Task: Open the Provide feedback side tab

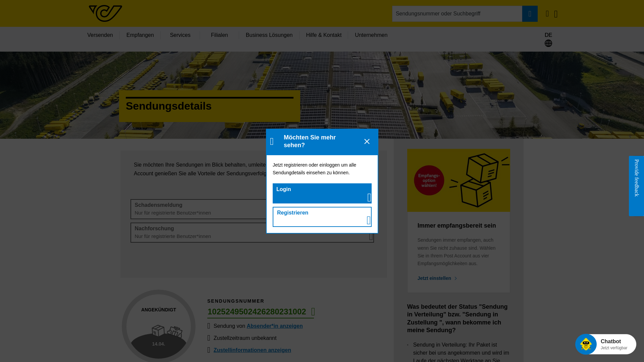Action: click(x=636, y=186)
